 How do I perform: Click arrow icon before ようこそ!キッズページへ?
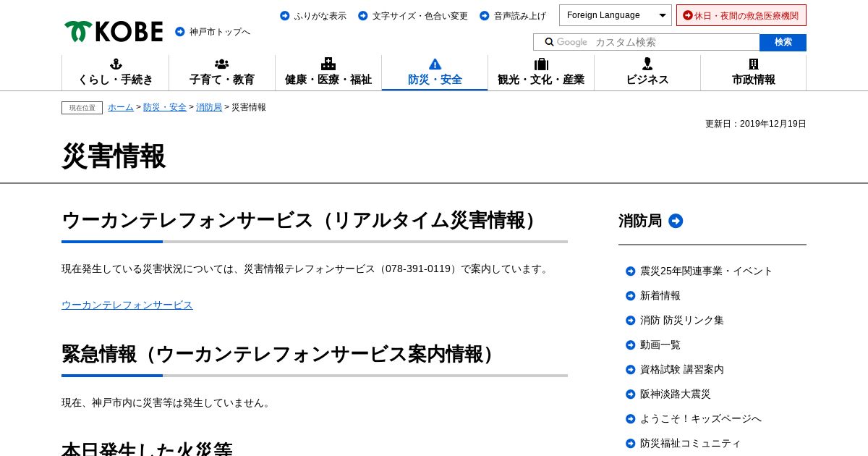(631, 419)
